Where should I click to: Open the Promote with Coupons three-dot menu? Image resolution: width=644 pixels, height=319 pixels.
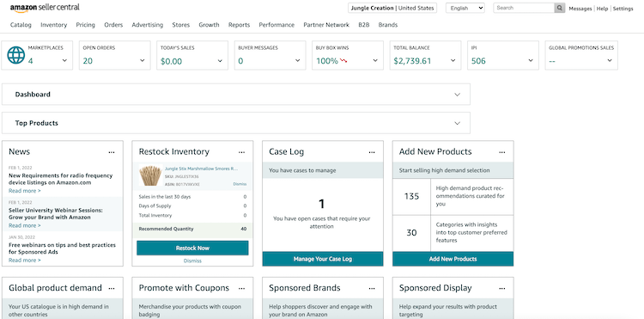pos(242,289)
